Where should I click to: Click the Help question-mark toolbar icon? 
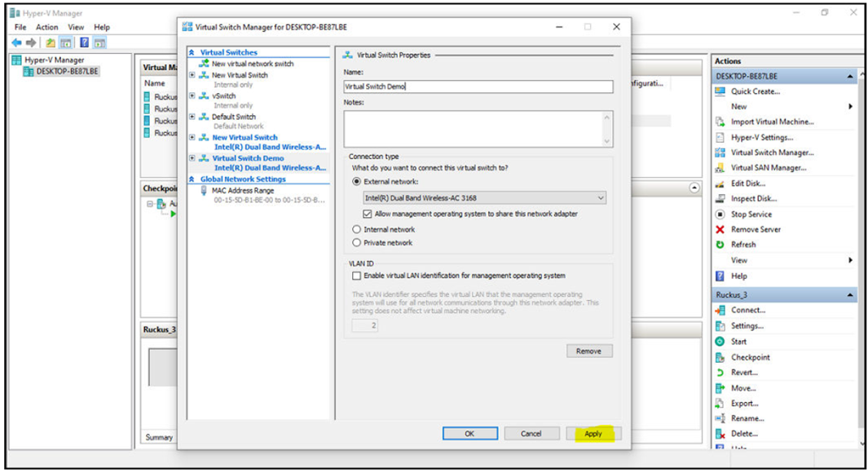(84, 42)
